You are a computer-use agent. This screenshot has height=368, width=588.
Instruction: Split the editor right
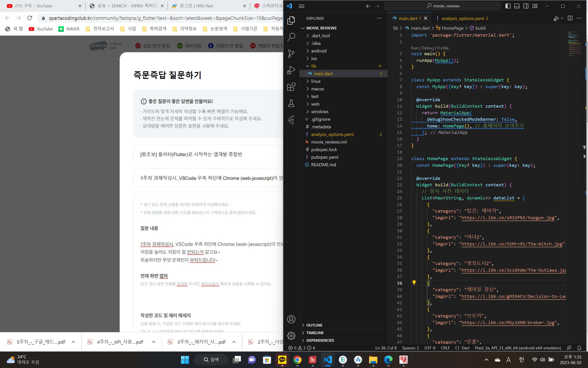(x=570, y=18)
